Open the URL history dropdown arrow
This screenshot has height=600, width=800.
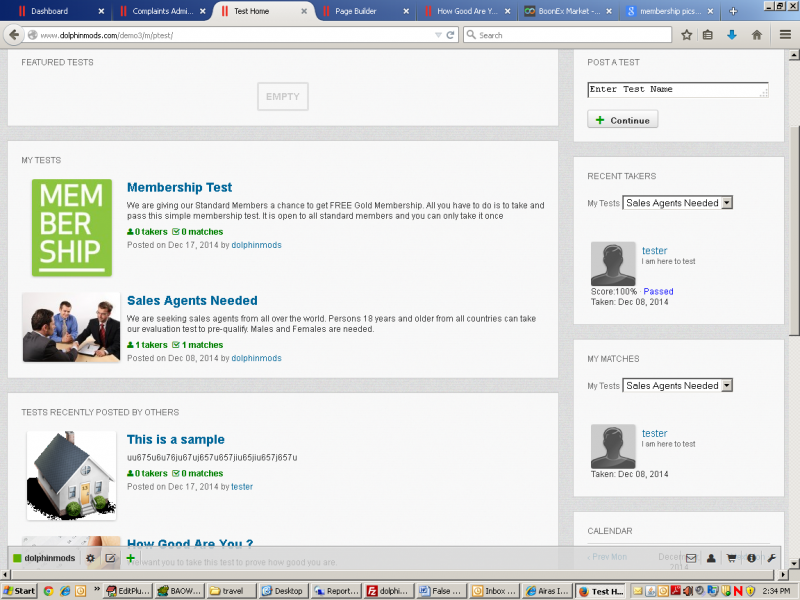click(438, 35)
